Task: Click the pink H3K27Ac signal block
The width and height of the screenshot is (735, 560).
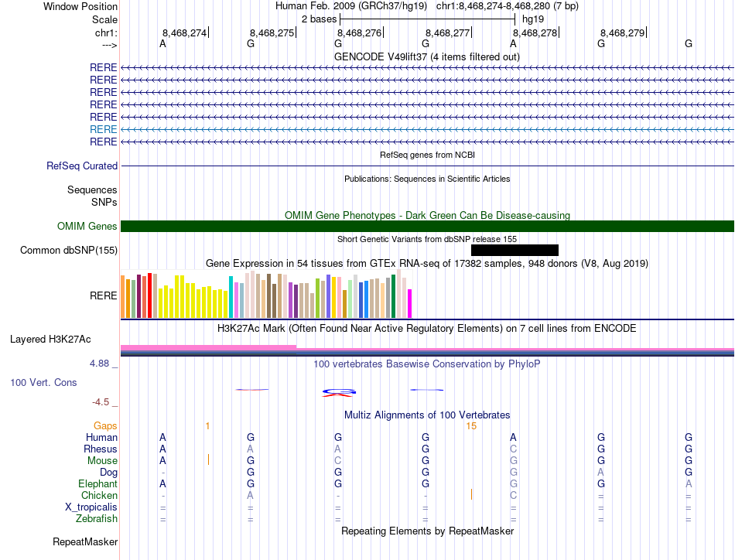Action: (x=209, y=347)
